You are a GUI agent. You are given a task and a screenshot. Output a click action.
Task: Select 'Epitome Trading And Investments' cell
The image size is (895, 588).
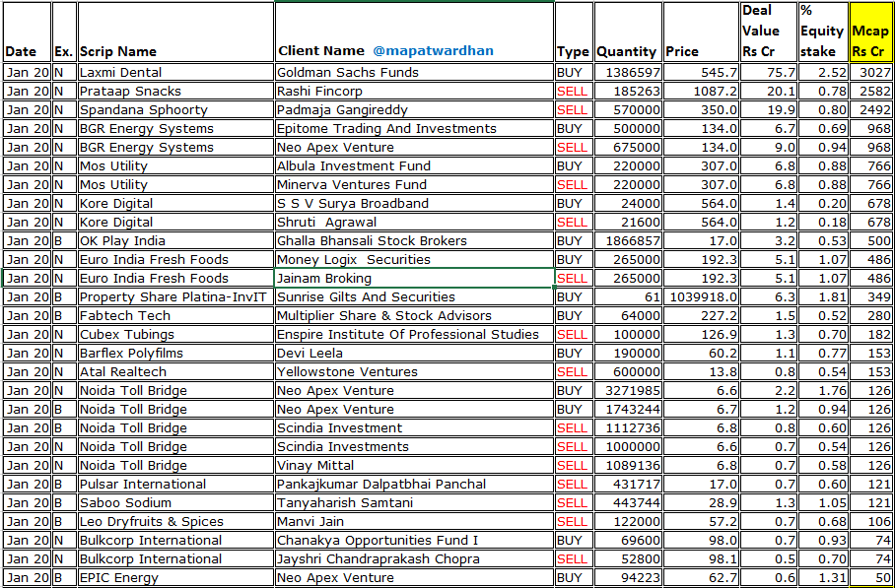pyautogui.click(x=414, y=129)
